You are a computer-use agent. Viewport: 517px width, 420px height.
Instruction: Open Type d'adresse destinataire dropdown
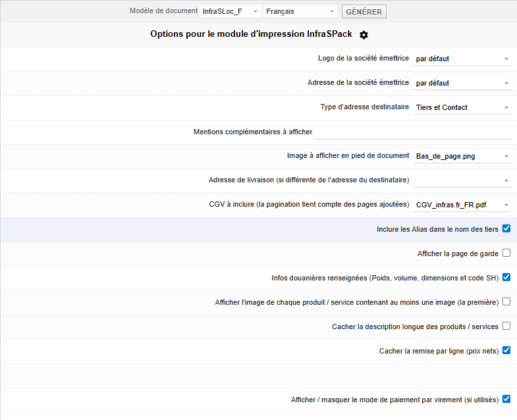point(462,108)
